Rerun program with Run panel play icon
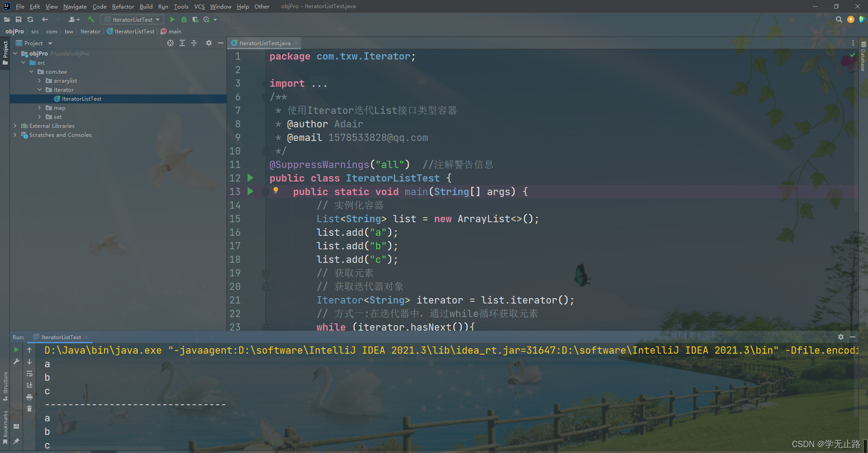The image size is (868, 453). [16, 350]
